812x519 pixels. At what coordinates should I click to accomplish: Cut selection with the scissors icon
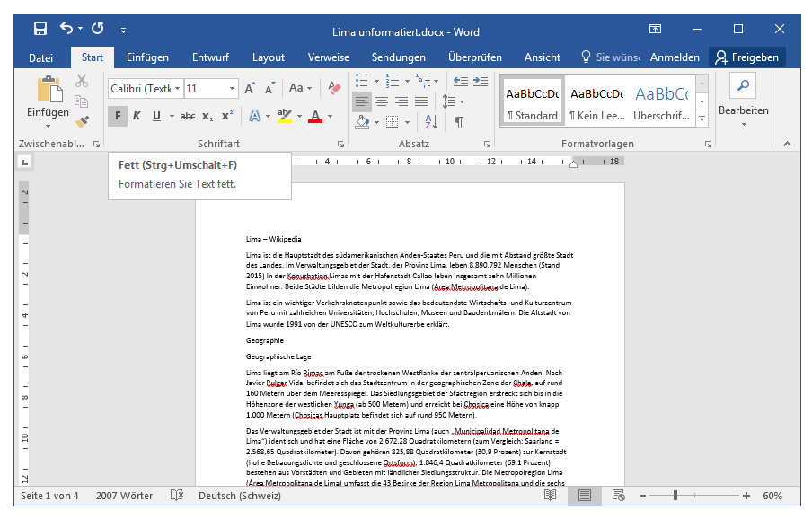[x=82, y=81]
